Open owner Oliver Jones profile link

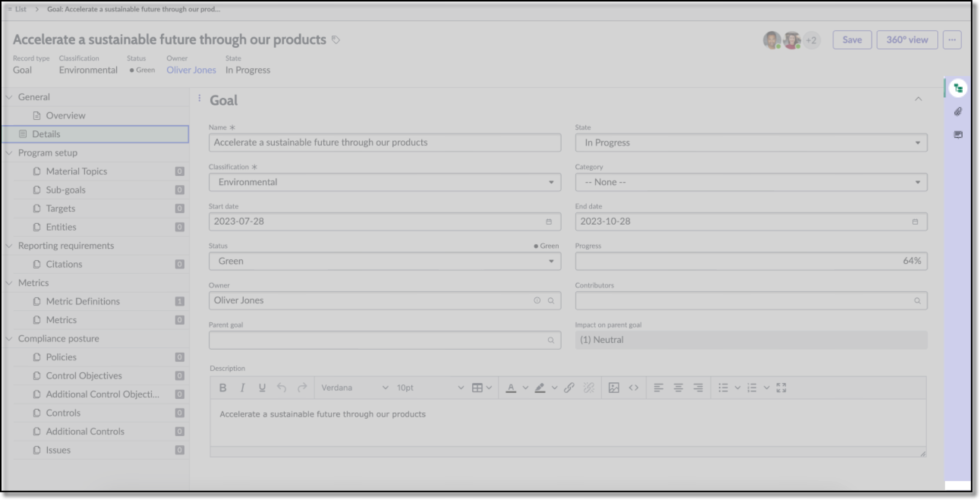[x=191, y=70]
